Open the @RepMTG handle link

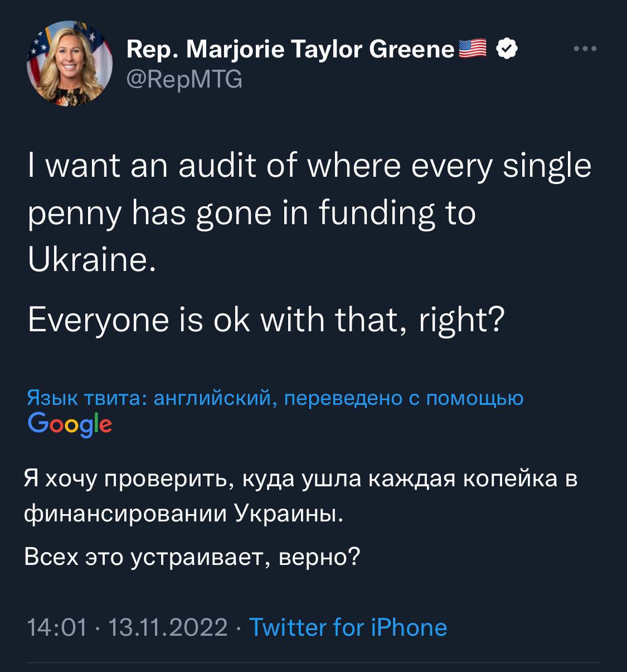pyautogui.click(x=184, y=80)
